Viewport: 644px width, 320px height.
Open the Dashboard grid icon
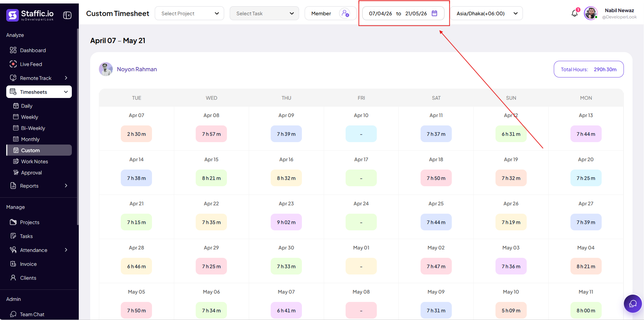tap(13, 50)
